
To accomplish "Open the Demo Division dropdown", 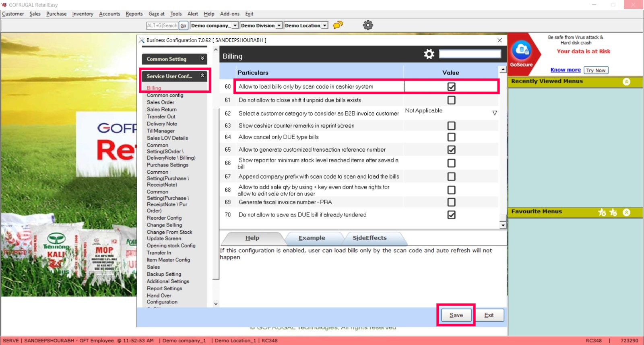I will click(x=279, y=25).
